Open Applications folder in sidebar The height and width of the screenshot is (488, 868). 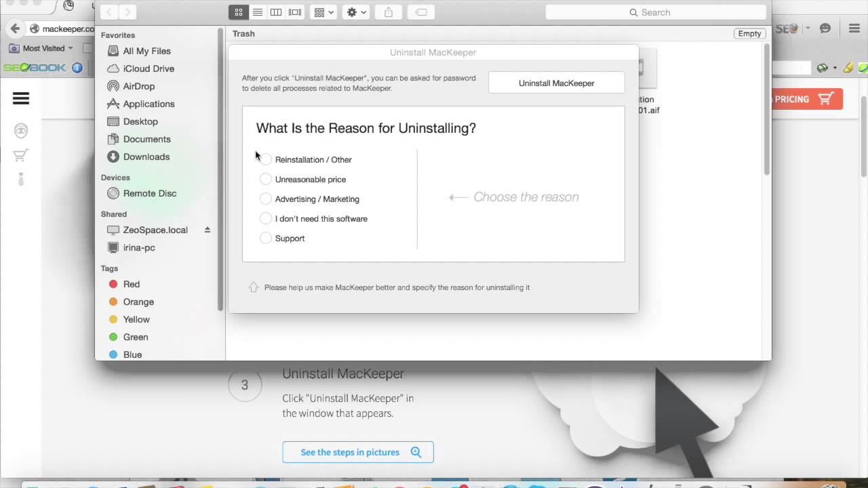[149, 104]
